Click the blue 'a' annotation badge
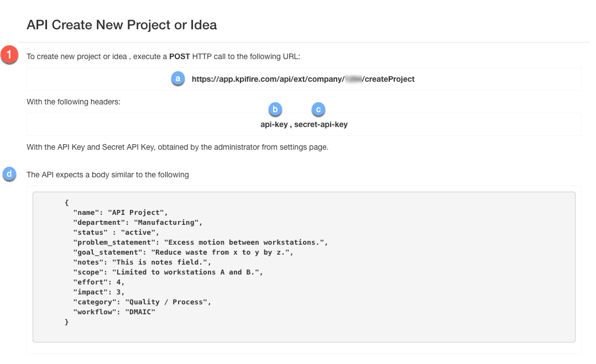 click(177, 78)
